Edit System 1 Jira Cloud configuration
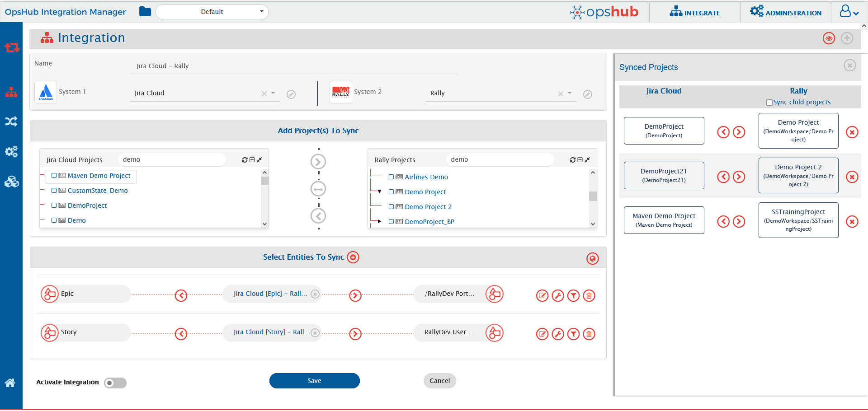868x411 pixels. click(x=291, y=94)
